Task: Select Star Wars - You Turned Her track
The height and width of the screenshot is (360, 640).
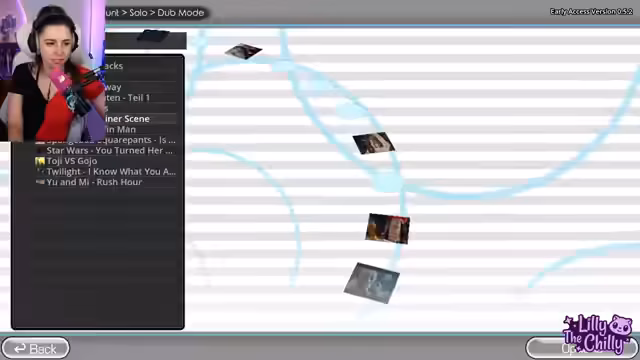Action: (106, 151)
